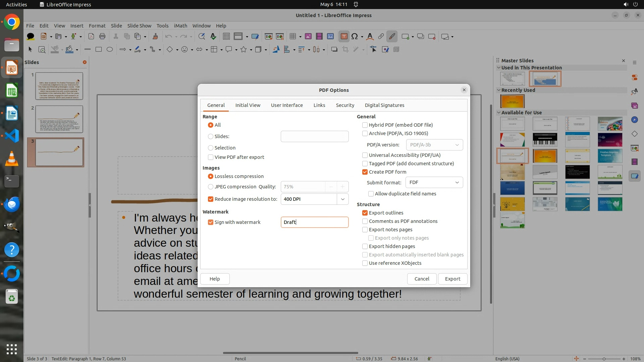Uncheck Sign with watermark option
The image size is (644, 362).
tap(211, 222)
